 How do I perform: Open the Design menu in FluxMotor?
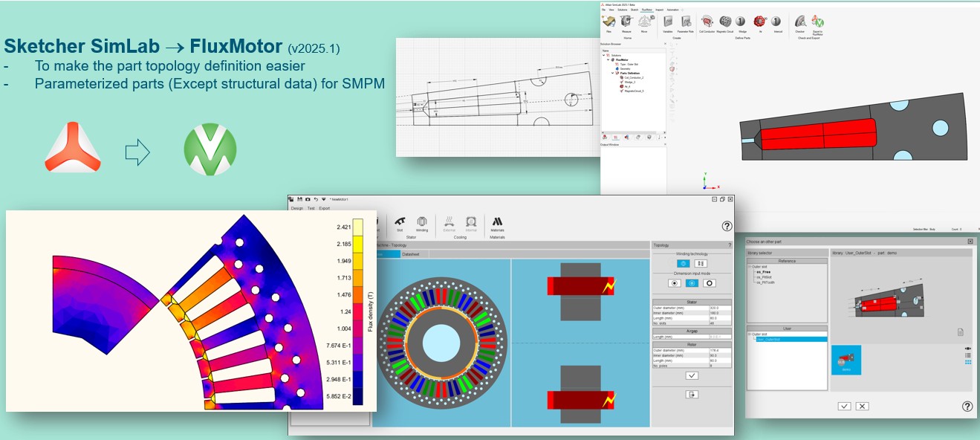click(297, 208)
